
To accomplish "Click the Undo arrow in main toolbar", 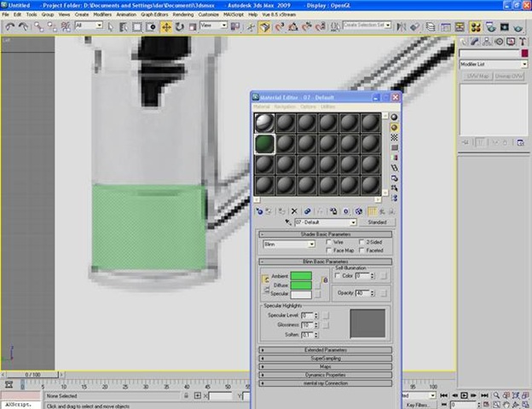I will point(9,26).
